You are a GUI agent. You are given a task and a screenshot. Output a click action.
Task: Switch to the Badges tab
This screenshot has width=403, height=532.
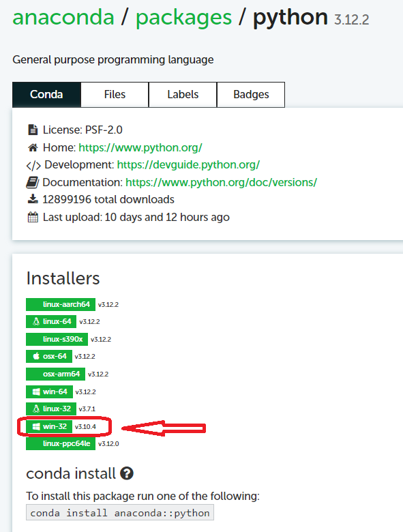coord(251,94)
